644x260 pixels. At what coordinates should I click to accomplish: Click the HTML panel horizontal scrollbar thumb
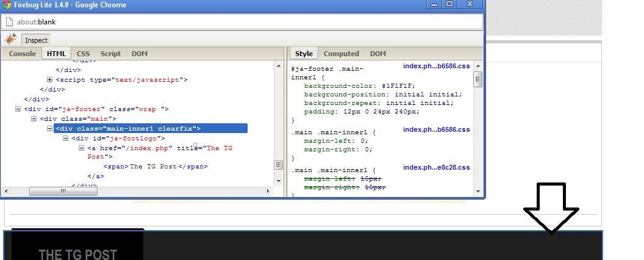point(63,191)
